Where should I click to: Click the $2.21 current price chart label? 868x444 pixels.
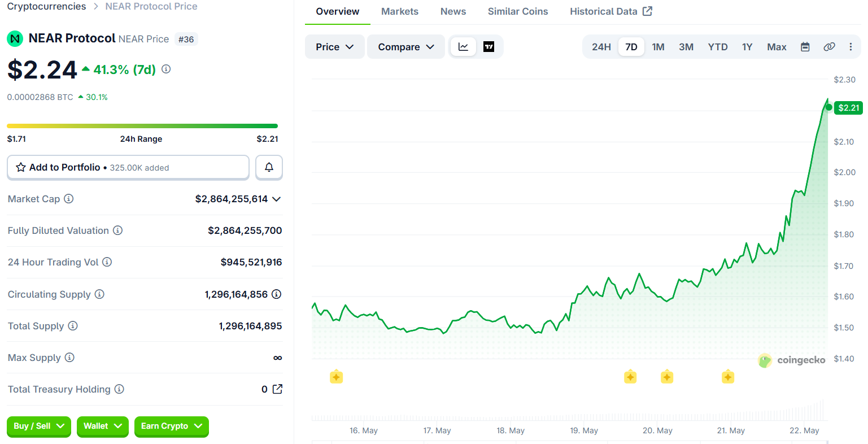[848, 107]
